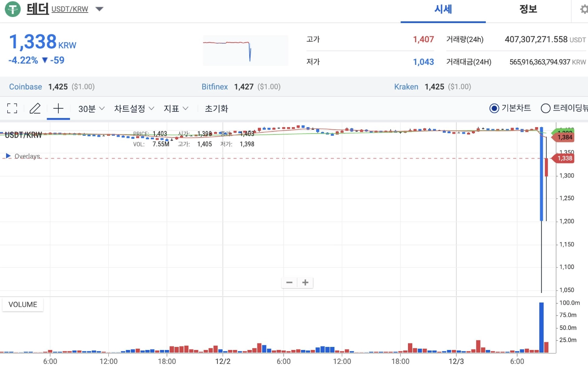588x370 pixels.
Task: Click the 저가 value 1,043
Action: tap(424, 62)
